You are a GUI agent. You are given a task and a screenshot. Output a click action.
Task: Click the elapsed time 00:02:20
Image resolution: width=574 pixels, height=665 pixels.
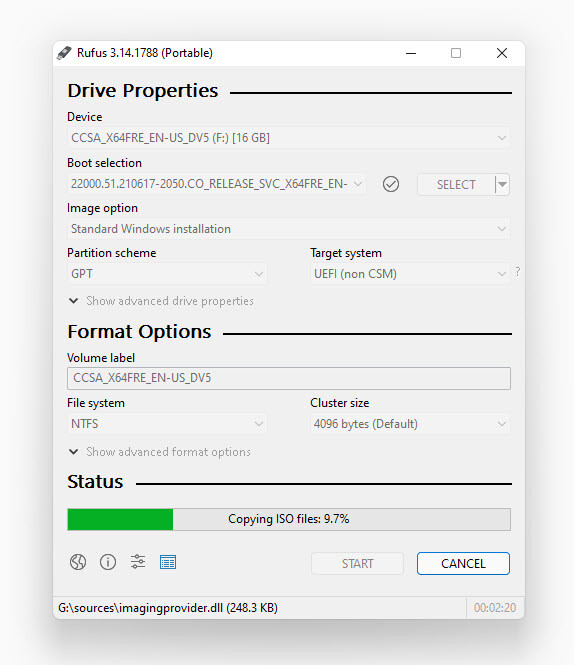point(495,608)
